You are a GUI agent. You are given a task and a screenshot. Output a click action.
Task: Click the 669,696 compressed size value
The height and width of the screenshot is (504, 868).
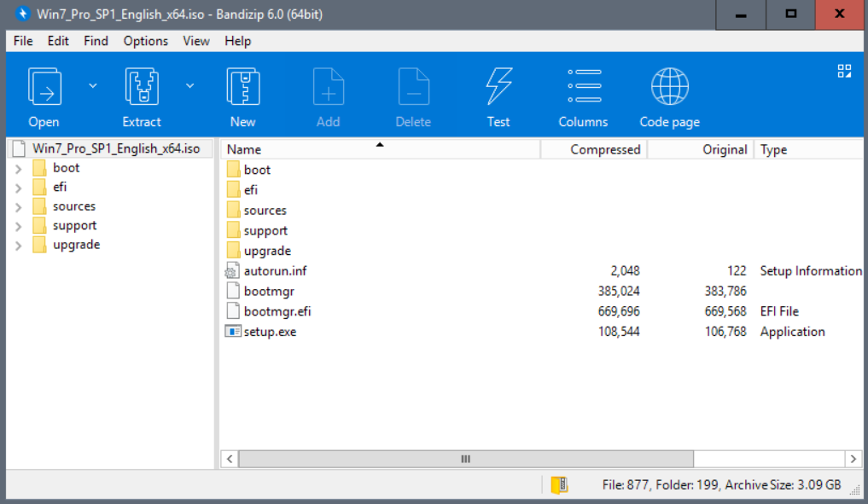[x=618, y=311]
